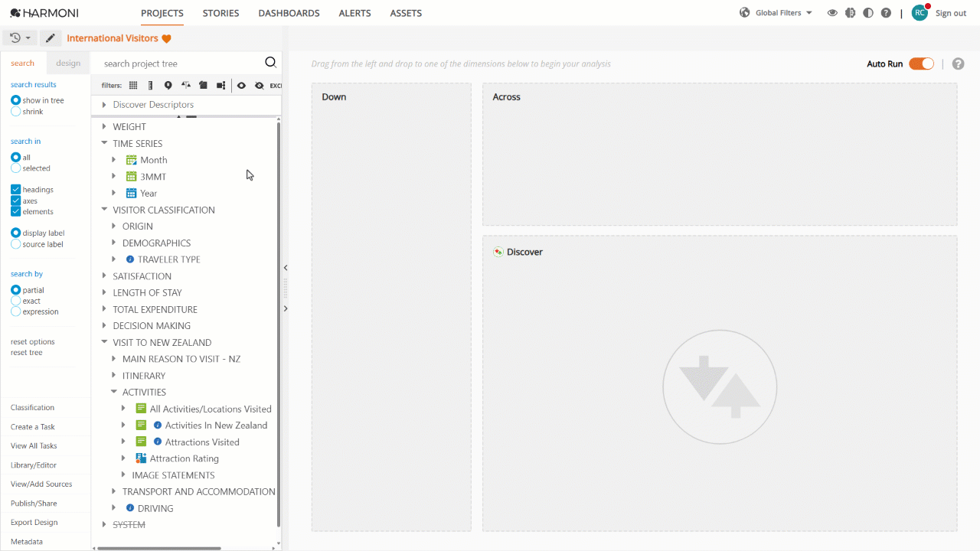Open 'Create a Task' in sidebar
Image resolution: width=980 pixels, height=551 pixels.
tap(33, 427)
